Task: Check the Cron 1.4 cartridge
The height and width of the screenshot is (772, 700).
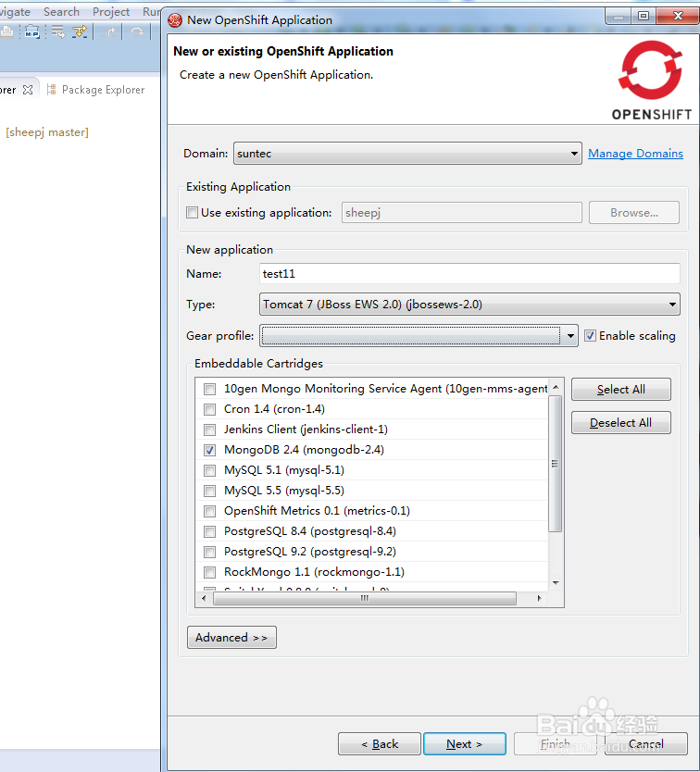Action: click(x=210, y=409)
